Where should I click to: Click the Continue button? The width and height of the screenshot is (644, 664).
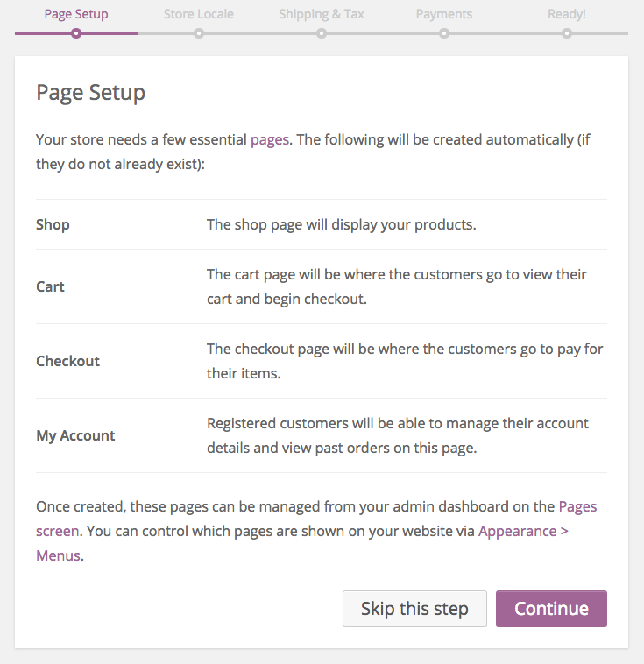pos(551,609)
